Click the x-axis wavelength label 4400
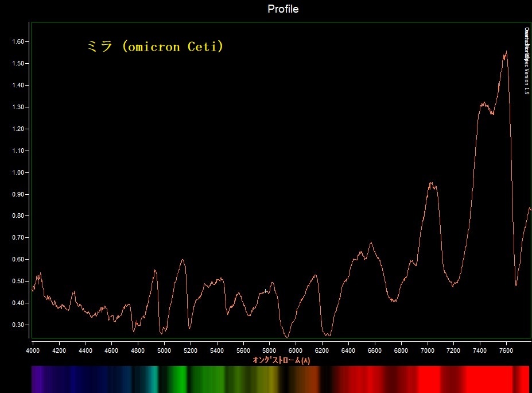 coord(85,350)
